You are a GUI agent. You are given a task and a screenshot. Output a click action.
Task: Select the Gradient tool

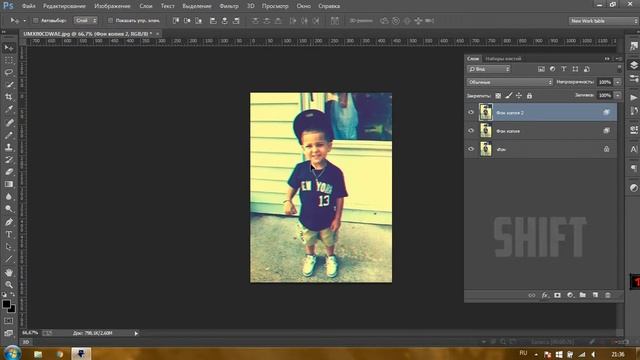tap(9, 184)
